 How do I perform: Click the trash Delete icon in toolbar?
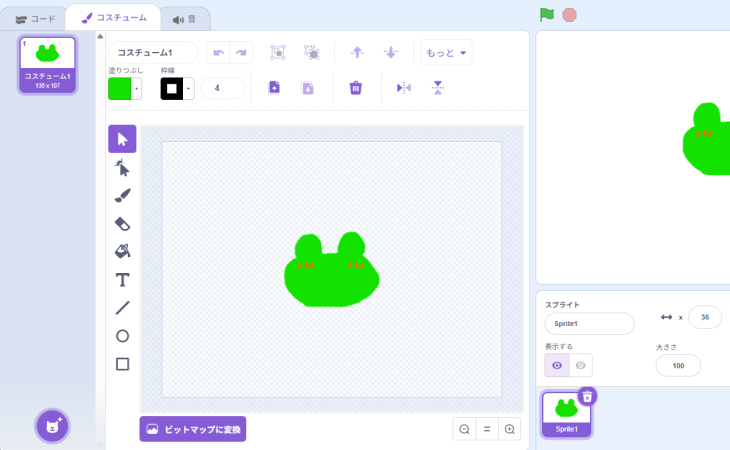(355, 88)
